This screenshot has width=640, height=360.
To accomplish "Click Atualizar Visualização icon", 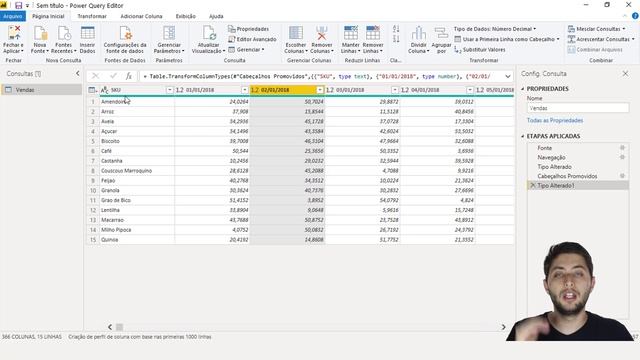I will (x=209, y=33).
